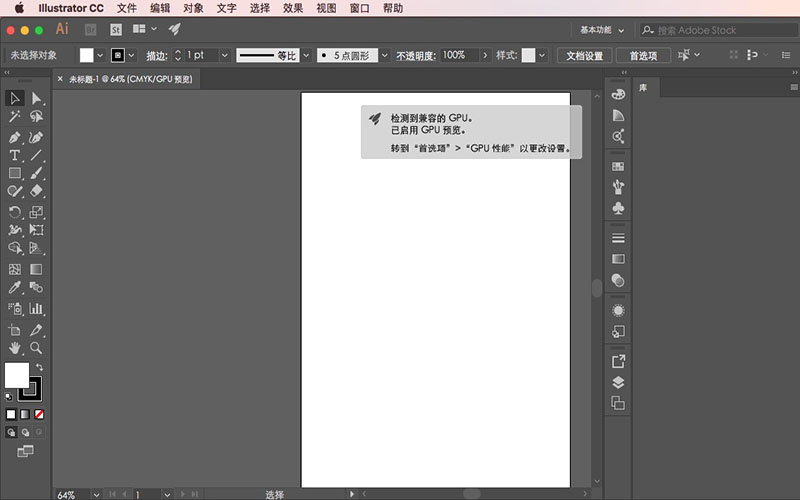Change screen mode button
This screenshot has height=500, width=800.
25,451
